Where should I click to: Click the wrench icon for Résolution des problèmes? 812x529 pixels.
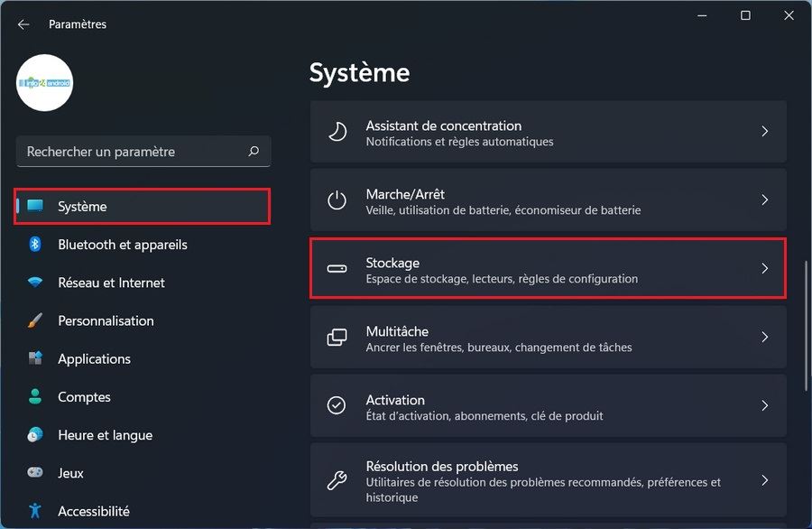[337, 480]
